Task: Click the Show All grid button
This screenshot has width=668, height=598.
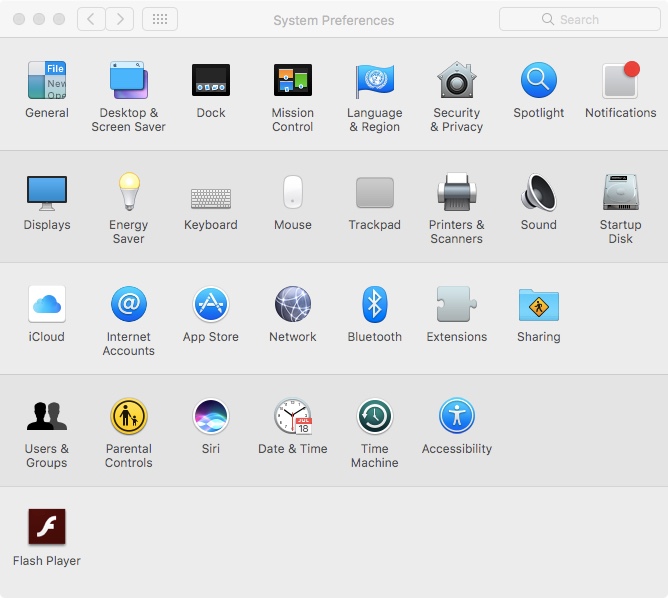Action: (160, 19)
